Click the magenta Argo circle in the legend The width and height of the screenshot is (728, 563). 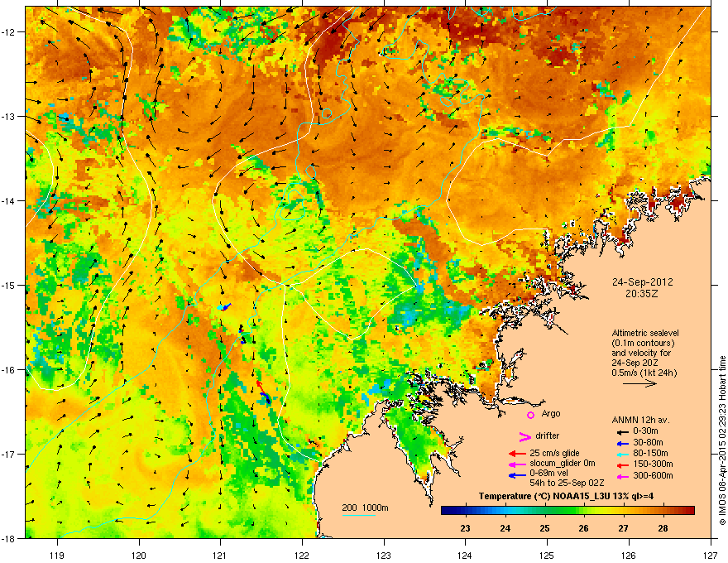coord(530,416)
